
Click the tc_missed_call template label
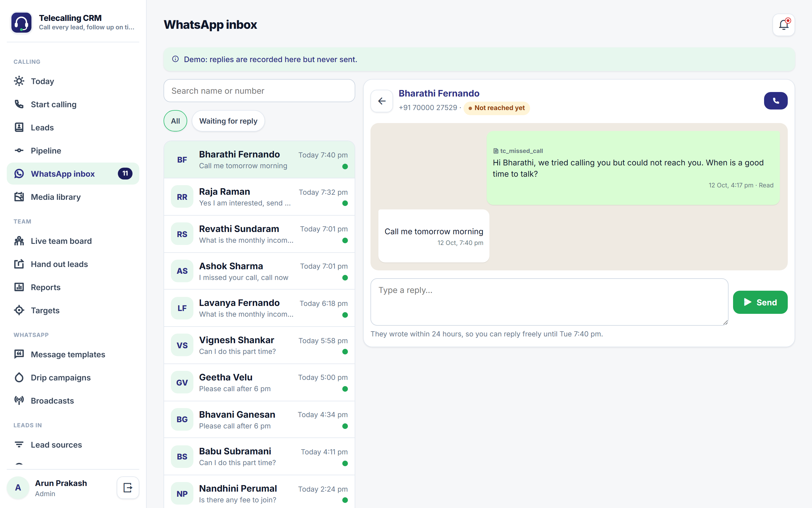[x=521, y=151]
